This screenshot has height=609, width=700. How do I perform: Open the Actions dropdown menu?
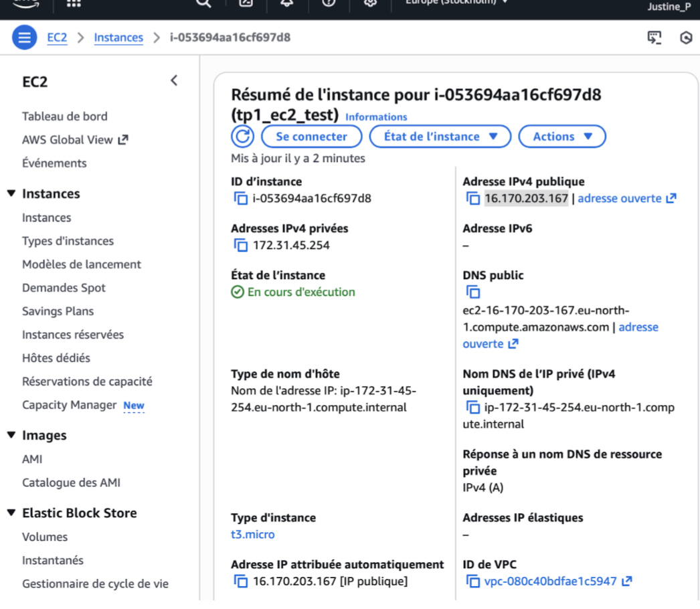[x=562, y=137]
